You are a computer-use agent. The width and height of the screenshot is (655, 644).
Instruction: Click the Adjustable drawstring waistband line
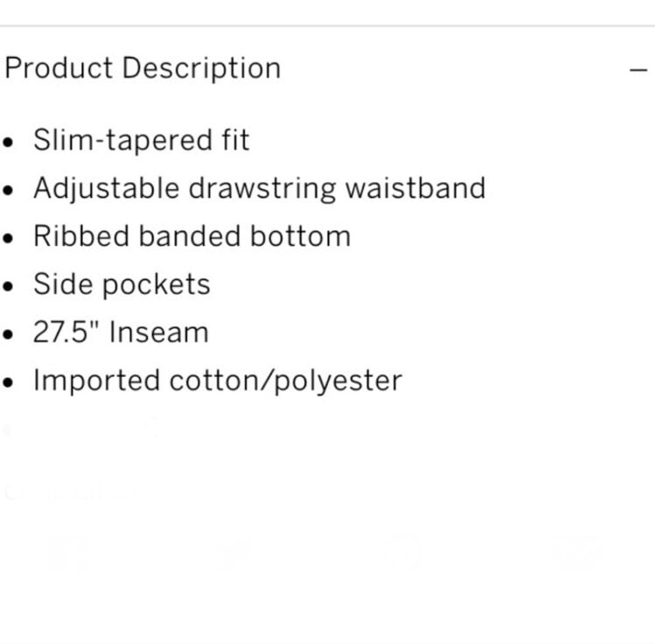click(x=260, y=188)
